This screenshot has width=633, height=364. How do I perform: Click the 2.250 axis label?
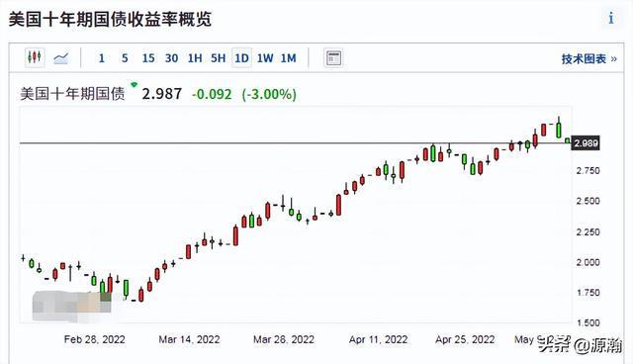tap(588, 232)
